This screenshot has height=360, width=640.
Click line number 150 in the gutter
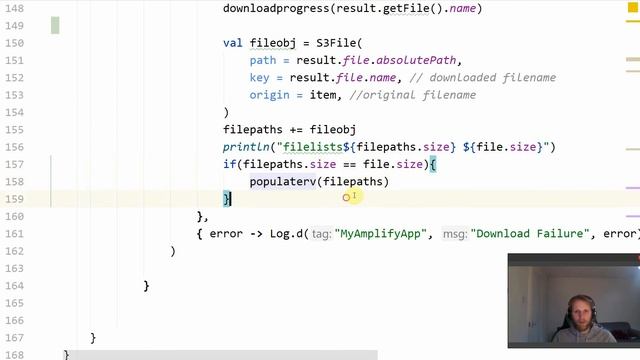14,43
